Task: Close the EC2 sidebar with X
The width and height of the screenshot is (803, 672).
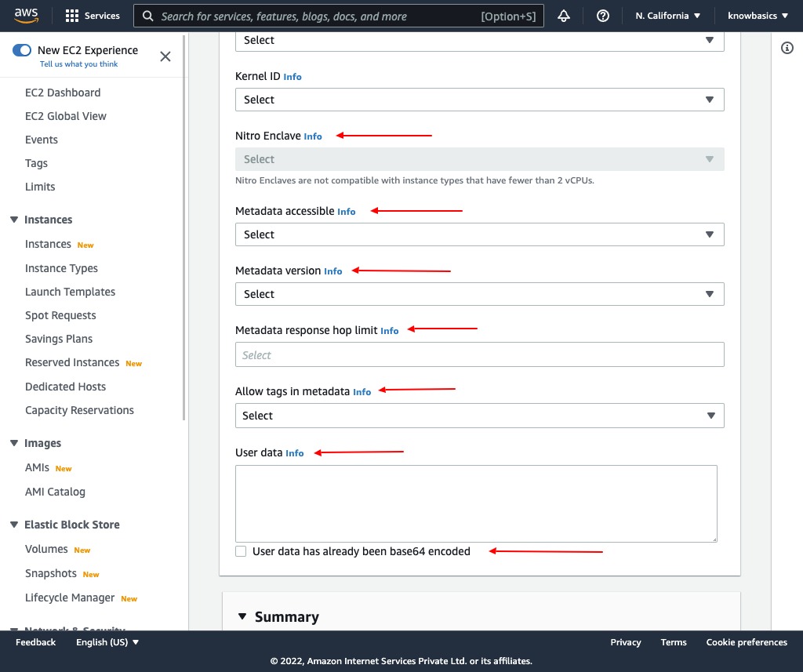Action: click(x=165, y=56)
